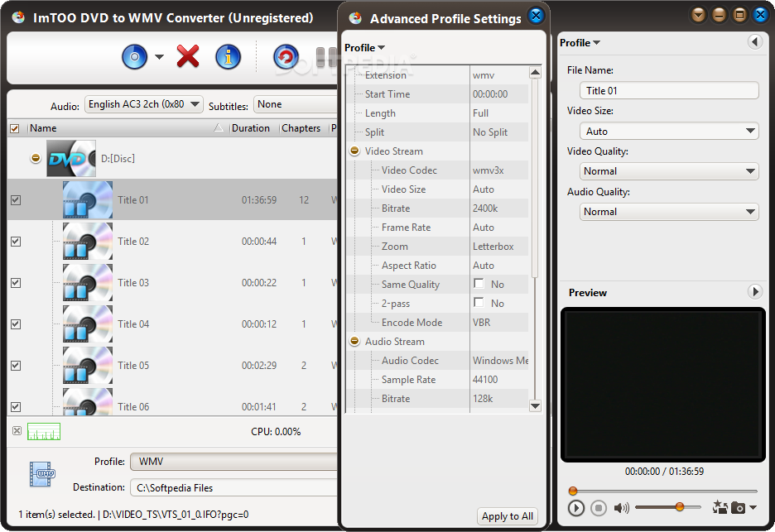Select the Title 04 disc icon
Screen dimensions: 775x532
pos(88,324)
